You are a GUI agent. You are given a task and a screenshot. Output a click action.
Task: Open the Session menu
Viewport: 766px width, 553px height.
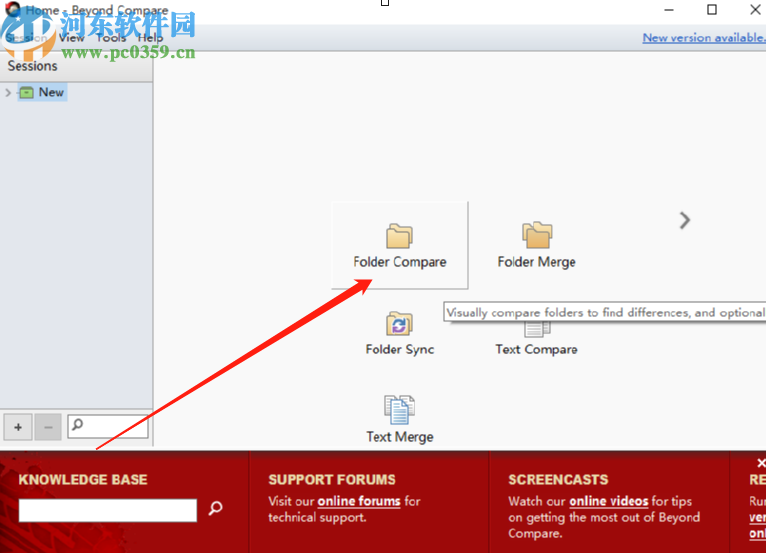26,38
